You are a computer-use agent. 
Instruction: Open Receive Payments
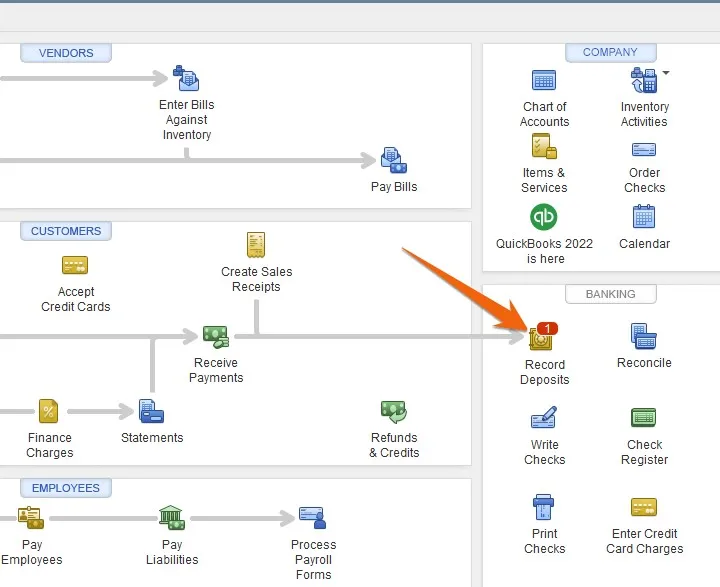[215, 337]
